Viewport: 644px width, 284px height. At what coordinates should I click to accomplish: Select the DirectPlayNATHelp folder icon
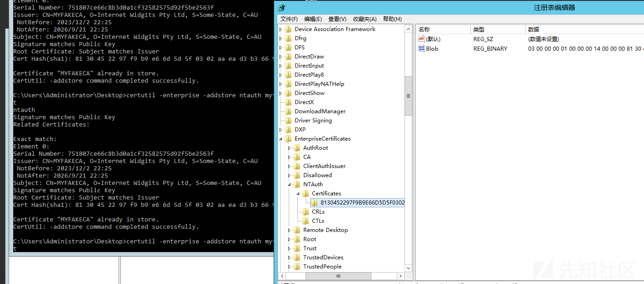(x=288, y=84)
